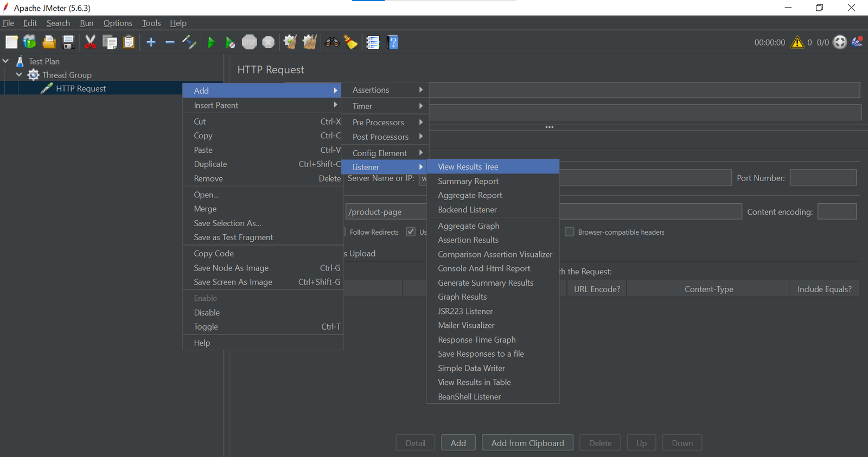The height and width of the screenshot is (457, 868).
Task: Toggle Browser-compatible headers checkbox
Action: (x=569, y=232)
